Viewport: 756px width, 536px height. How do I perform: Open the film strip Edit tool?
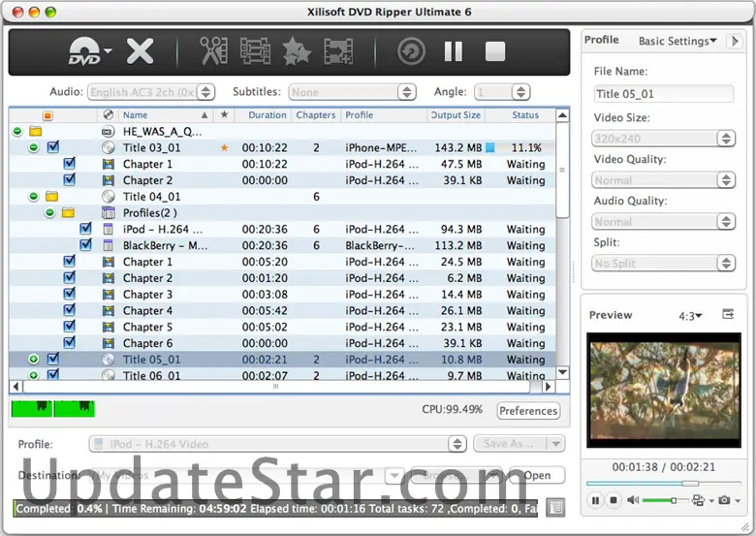(255, 51)
